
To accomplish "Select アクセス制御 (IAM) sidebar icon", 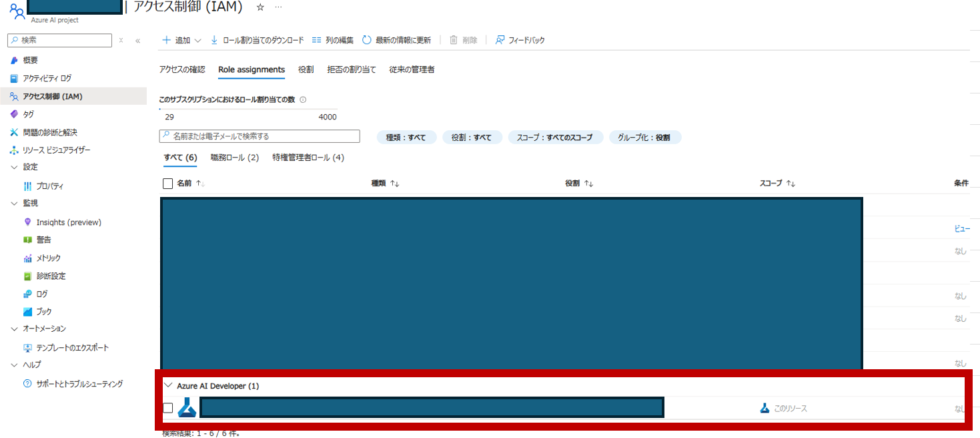I will pyautogui.click(x=14, y=97).
